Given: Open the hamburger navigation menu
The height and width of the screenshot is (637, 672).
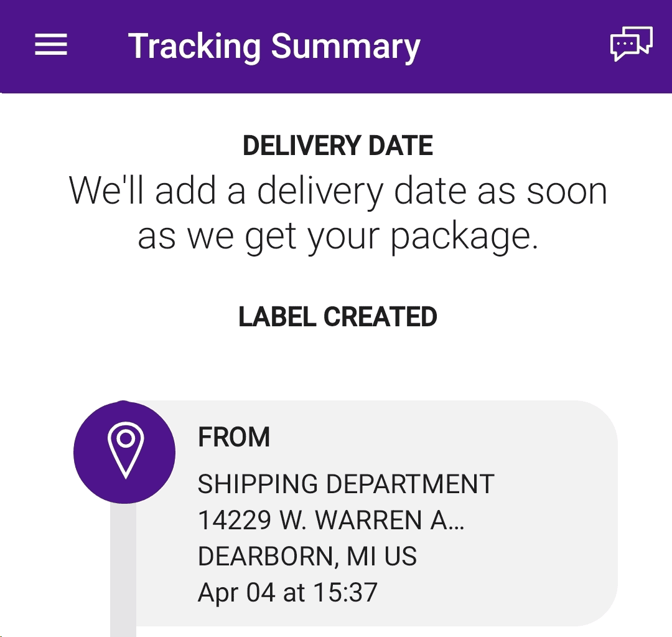Looking at the screenshot, I should pyautogui.click(x=51, y=45).
